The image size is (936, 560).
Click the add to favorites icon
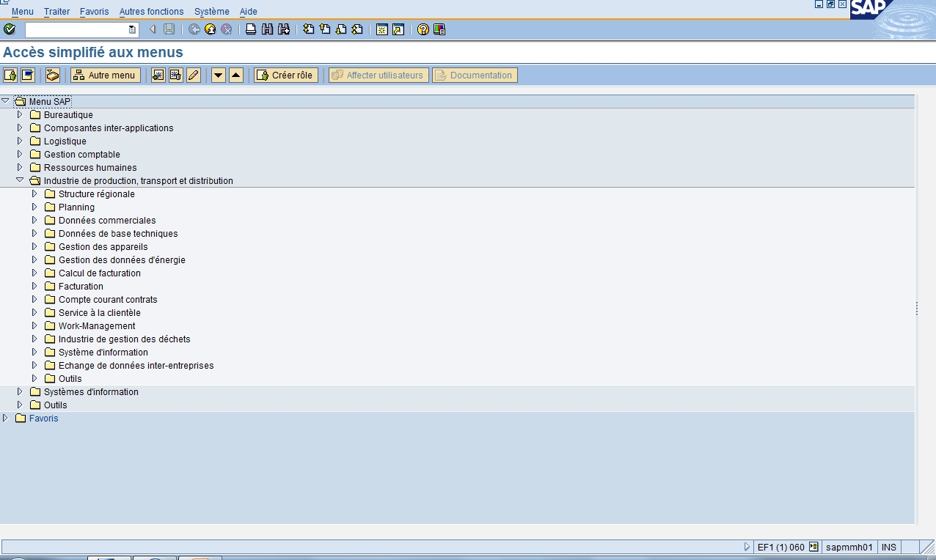tap(158, 75)
